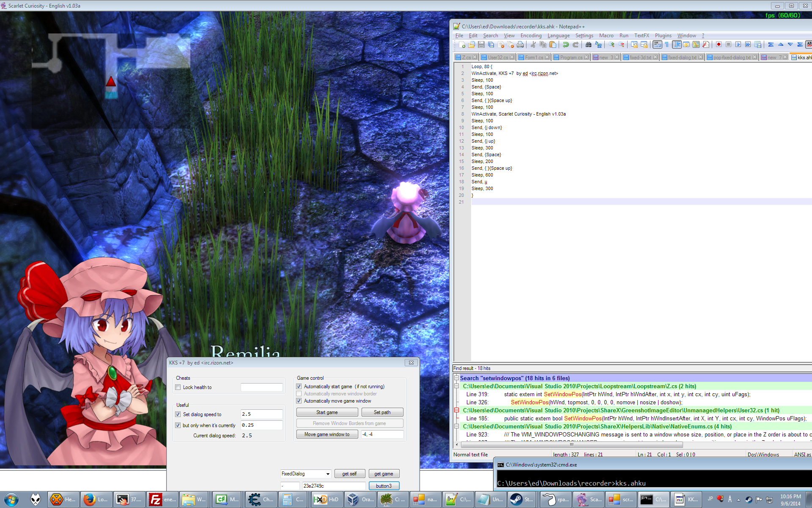Switch to the User32.cs tab
The width and height of the screenshot is (812, 508).
tap(497, 57)
